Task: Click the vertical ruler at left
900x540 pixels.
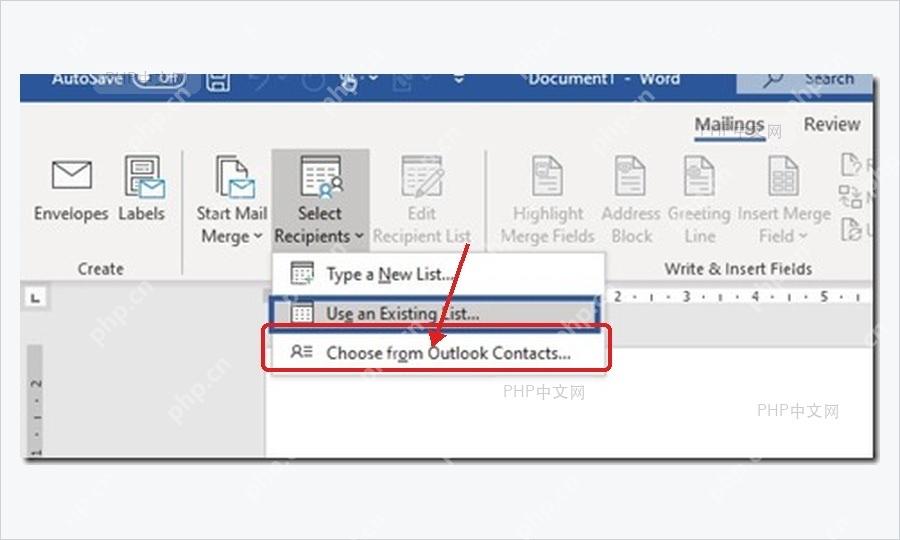Action: coord(35,399)
